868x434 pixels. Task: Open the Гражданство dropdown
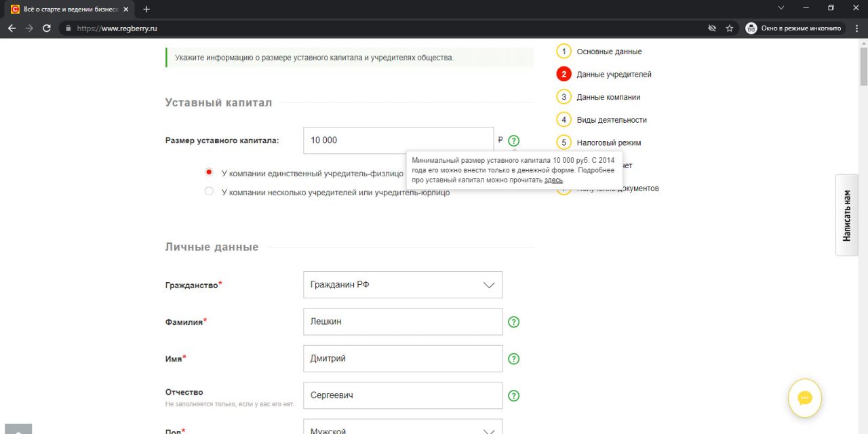click(403, 285)
